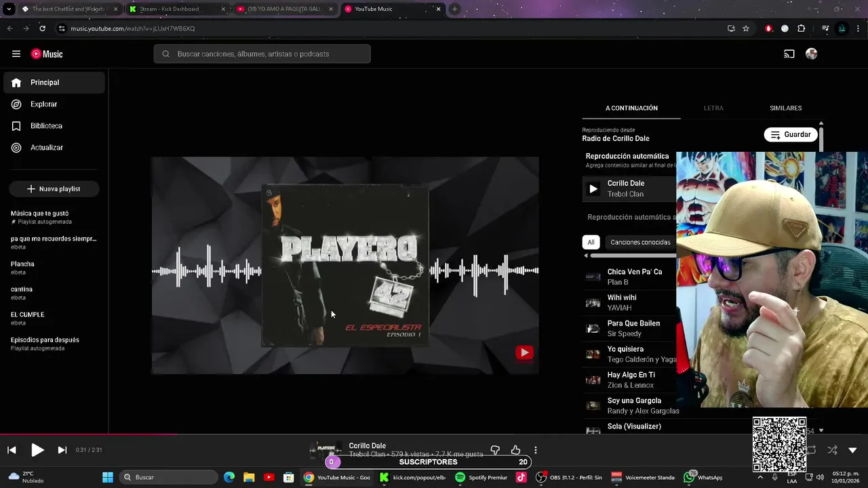Viewport: 868px width, 488px height.
Task: Click the YouTube Music logo
Action: click(47, 54)
